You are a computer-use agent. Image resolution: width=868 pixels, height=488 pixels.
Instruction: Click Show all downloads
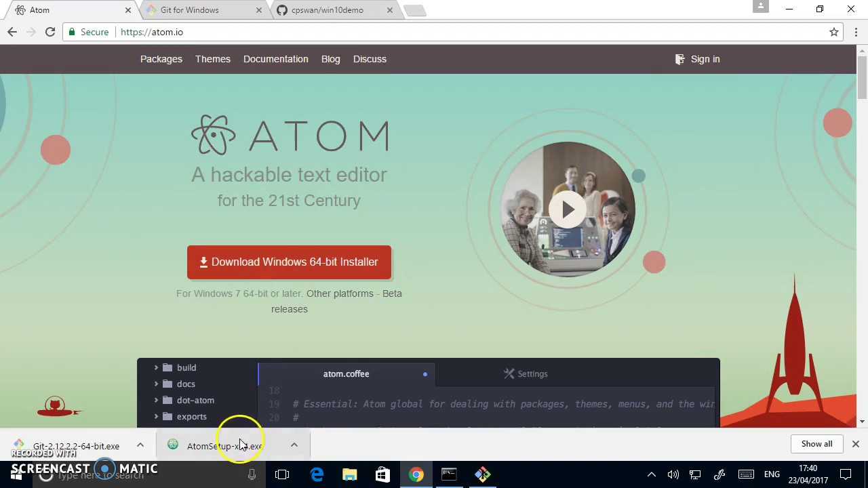(x=816, y=444)
